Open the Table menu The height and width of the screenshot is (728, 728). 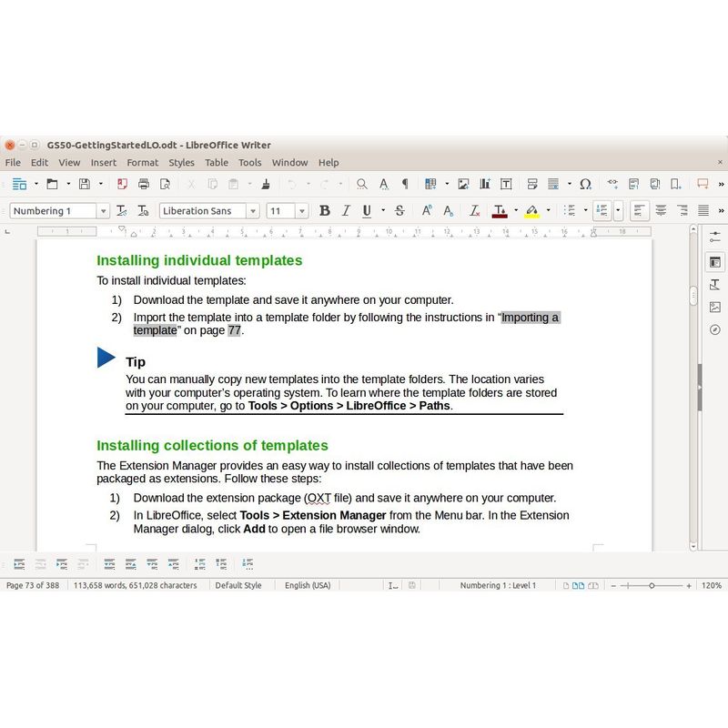tap(217, 163)
